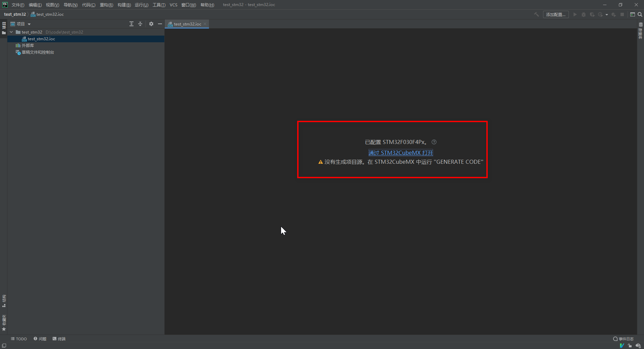Click the D:\code\test_stm32 path text
The height and width of the screenshot is (349, 644).
point(64,32)
